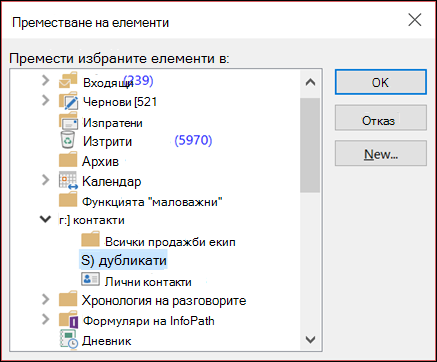Click the Хронология на разговорите folder icon
The image size is (437, 362).
click(68, 298)
